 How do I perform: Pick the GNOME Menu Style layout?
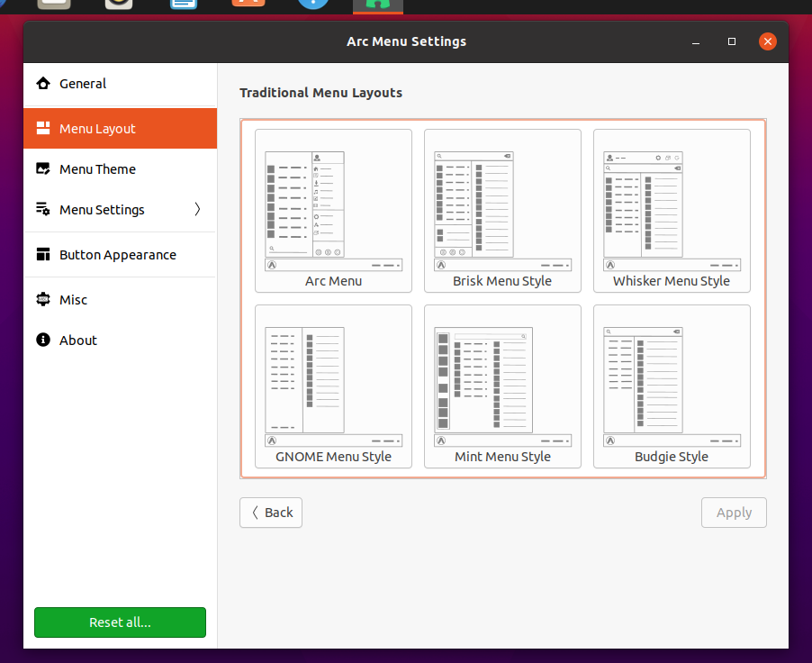click(333, 386)
